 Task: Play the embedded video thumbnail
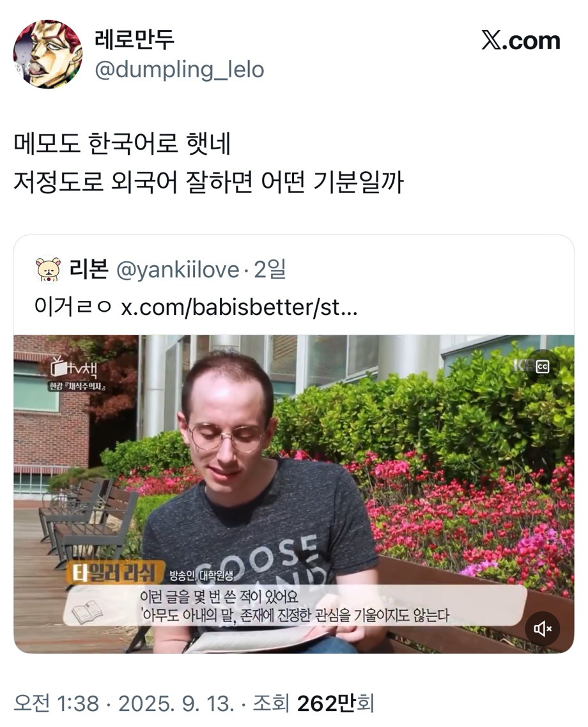(x=294, y=494)
